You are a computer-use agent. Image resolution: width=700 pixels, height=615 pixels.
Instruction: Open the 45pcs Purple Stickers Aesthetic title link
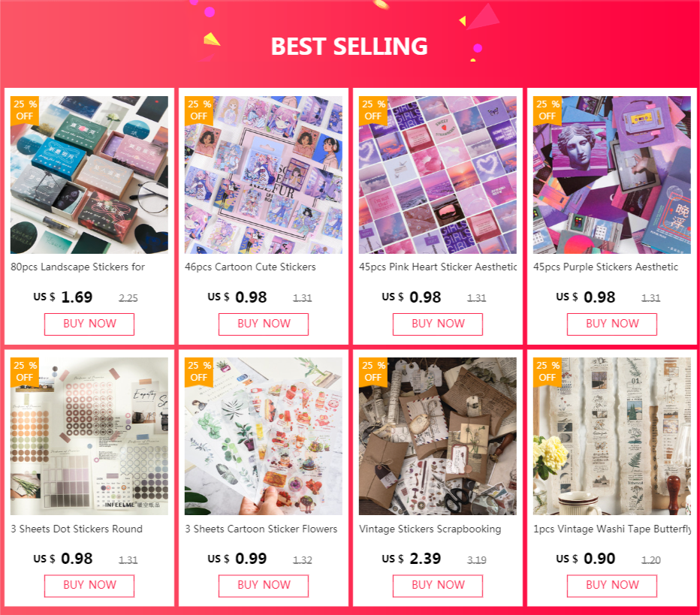[605, 267]
